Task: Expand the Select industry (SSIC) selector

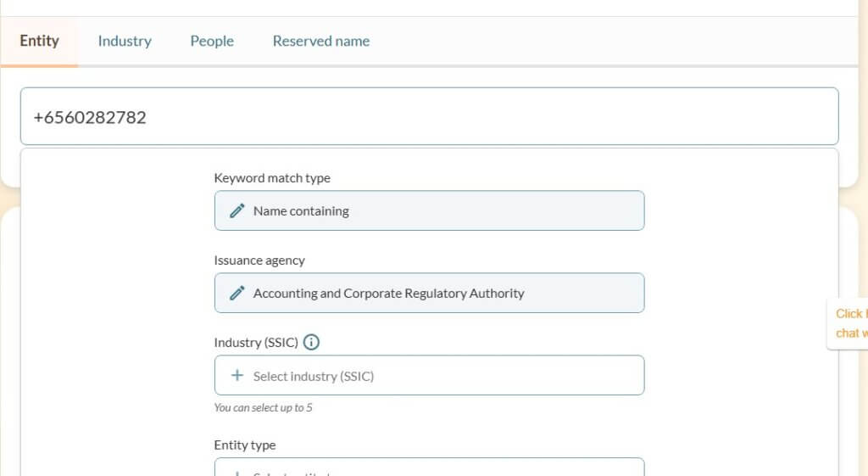Action: 429,375
